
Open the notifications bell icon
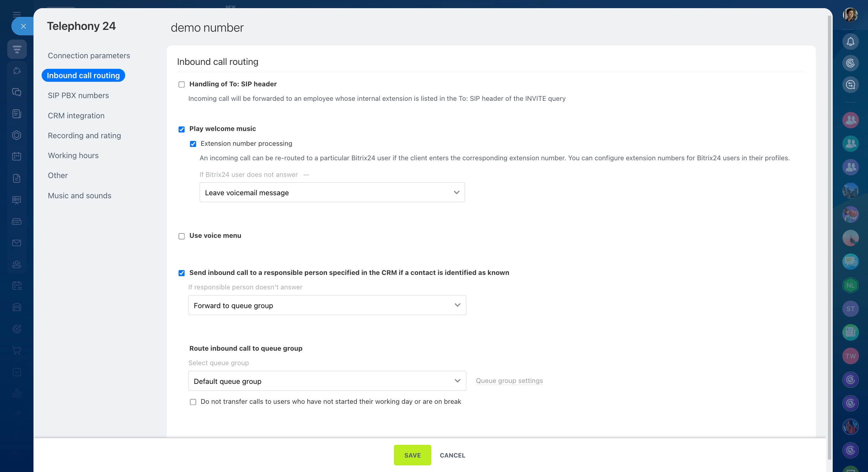coord(851,41)
